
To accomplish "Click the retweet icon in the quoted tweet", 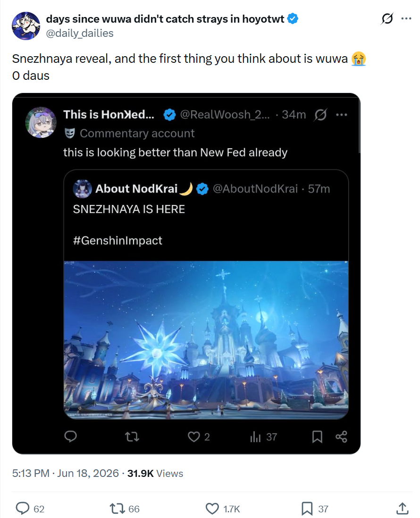I will click(133, 437).
